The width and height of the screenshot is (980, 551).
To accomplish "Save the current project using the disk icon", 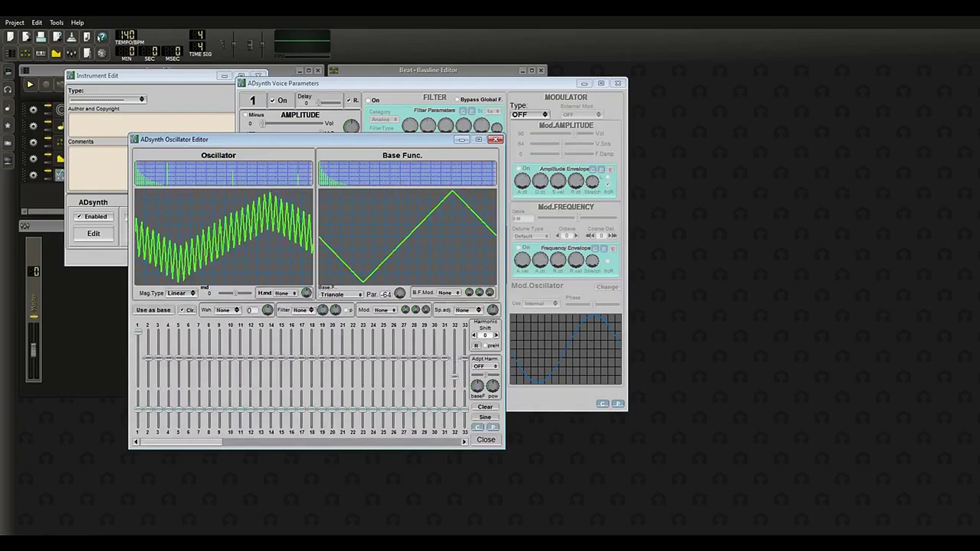I will pos(41,37).
